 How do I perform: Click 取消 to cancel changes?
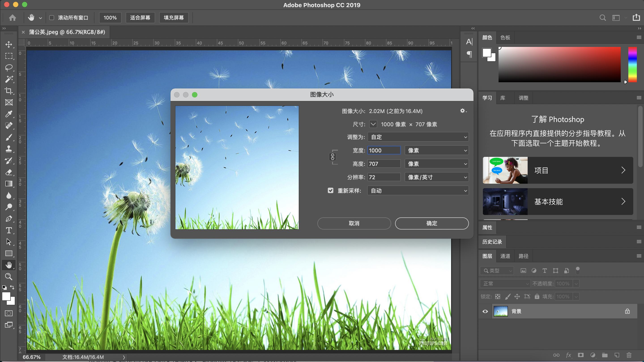coord(354,223)
